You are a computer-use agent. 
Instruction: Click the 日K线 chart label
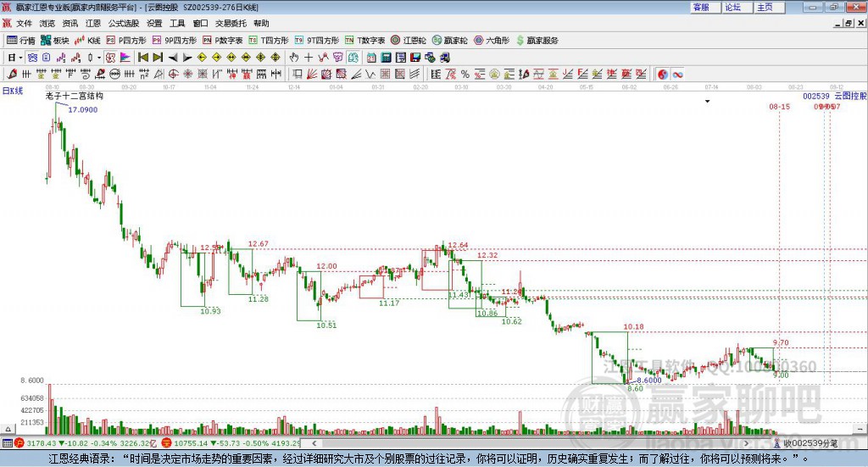(13, 92)
